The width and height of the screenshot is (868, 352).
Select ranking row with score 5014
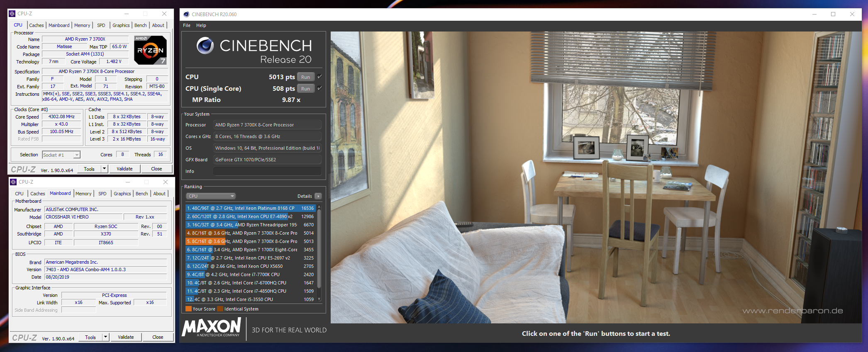250,233
